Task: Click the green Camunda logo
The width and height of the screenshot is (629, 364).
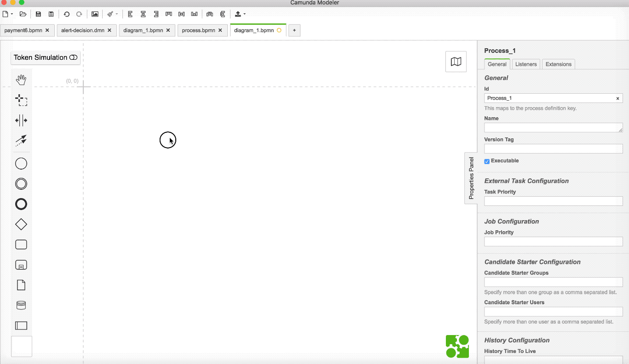Action: (x=457, y=347)
